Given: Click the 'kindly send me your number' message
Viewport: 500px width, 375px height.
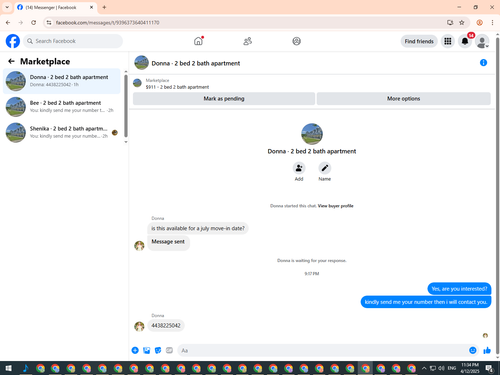Looking at the screenshot, I should (426, 302).
